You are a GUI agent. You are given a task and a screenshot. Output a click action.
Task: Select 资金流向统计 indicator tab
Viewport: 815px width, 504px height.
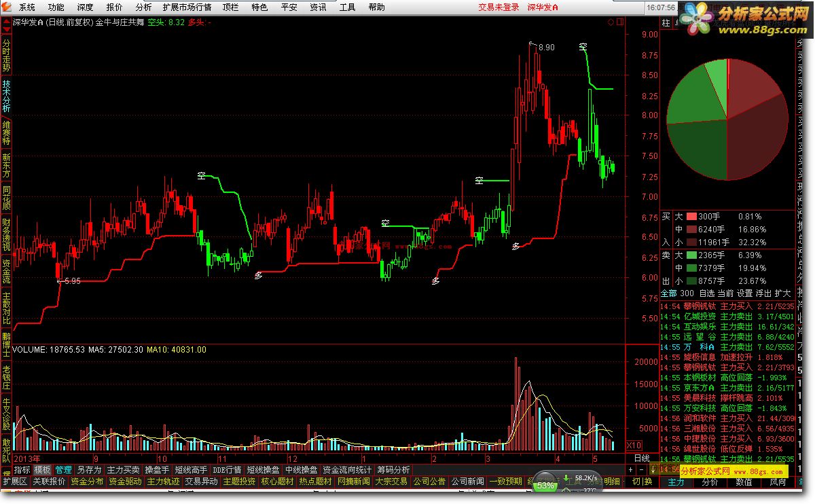(x=347, y=469)
